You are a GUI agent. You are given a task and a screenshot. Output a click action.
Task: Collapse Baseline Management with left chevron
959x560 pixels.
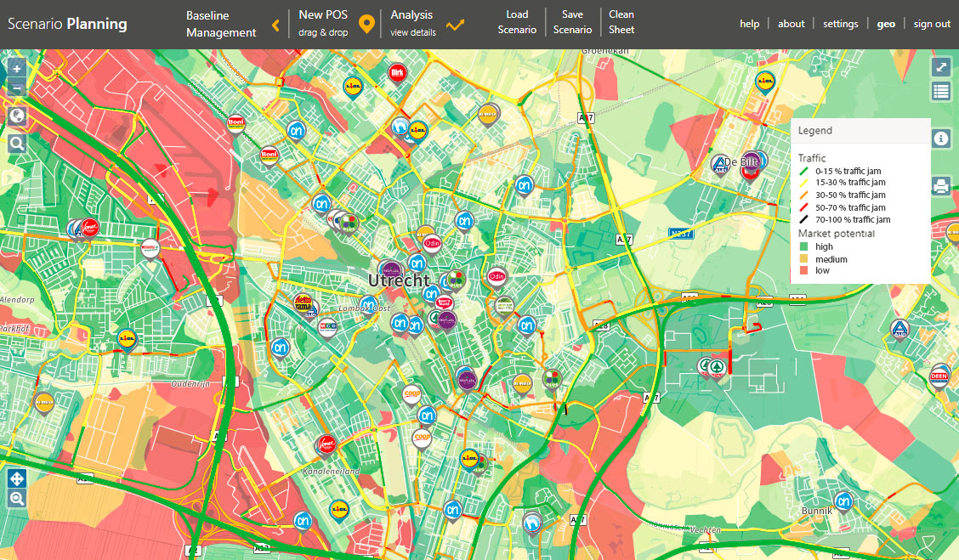pyautogui.click(x=275, y=25)
